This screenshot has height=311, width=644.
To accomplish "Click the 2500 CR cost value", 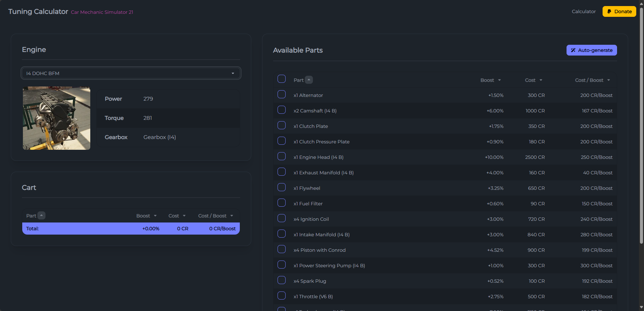I will tap(535, 157).
